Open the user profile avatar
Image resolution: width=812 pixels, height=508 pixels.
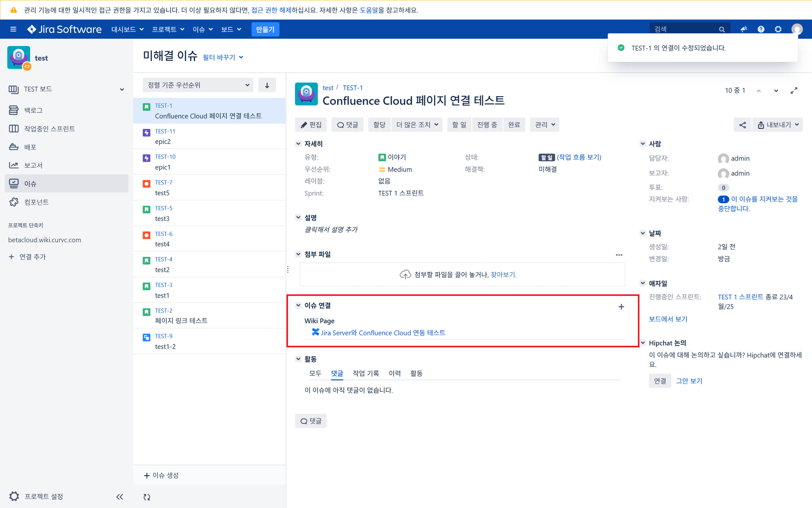click(x=797, y=29)
